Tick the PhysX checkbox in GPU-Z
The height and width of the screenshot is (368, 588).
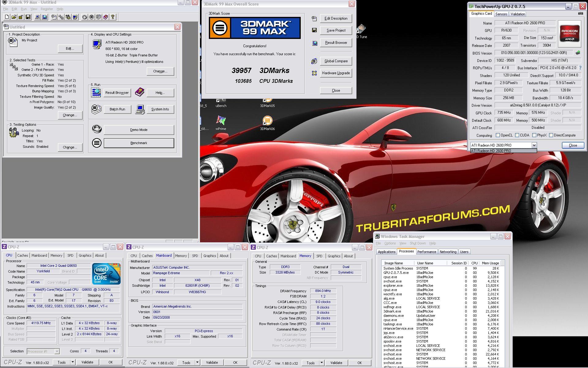(x=534, y=135)
